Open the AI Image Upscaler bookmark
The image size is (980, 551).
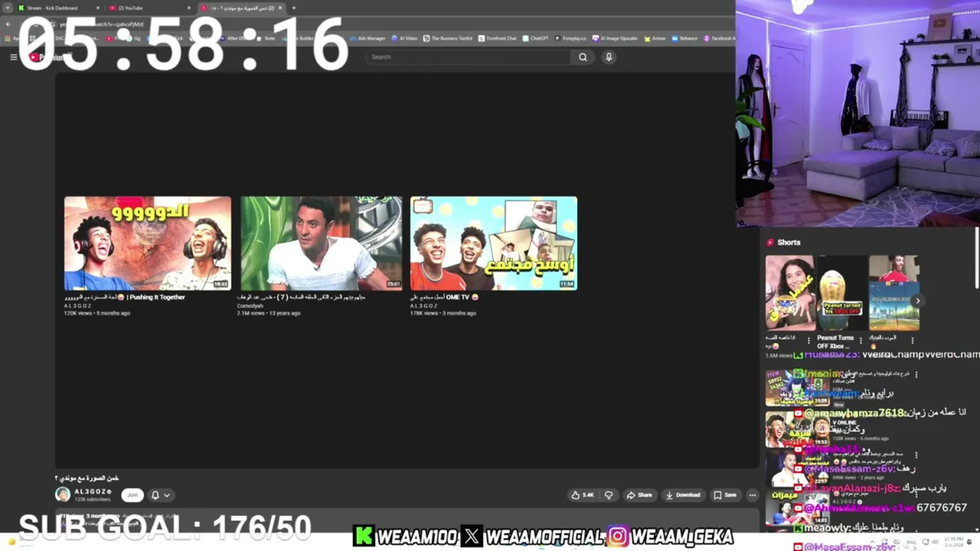(x=615, y=38)
